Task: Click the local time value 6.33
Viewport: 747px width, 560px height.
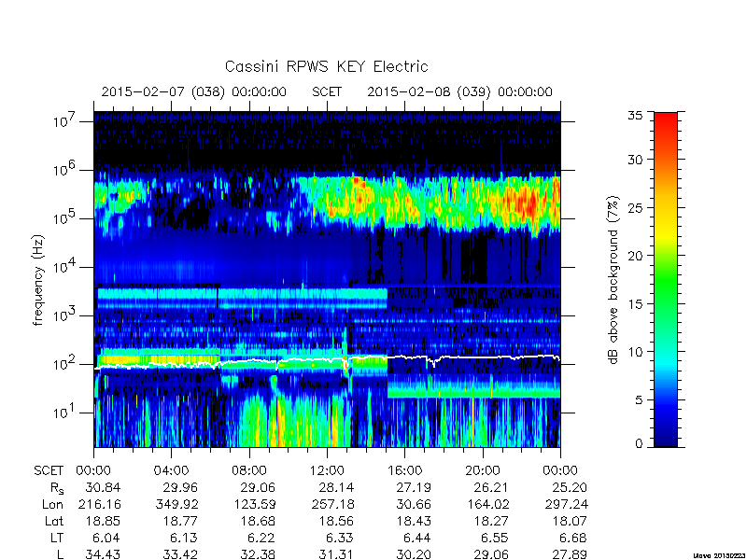Action: 340,538
